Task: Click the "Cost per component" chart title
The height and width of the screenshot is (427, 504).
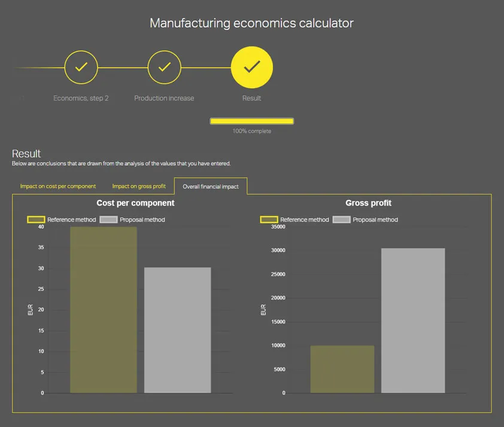Action: pyautogui.click(x=135, y=204)
